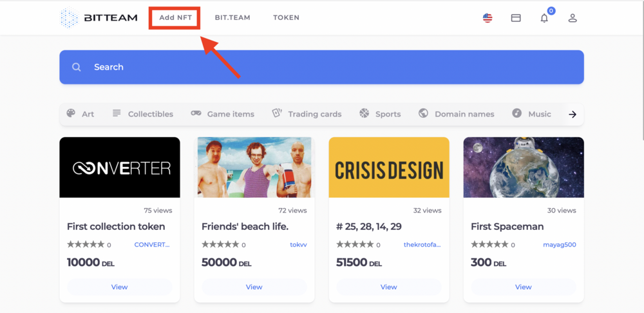Screen dimensions: 644x313
Task: Open the CONVERTER thumbnail image
Action: (120, 167)
